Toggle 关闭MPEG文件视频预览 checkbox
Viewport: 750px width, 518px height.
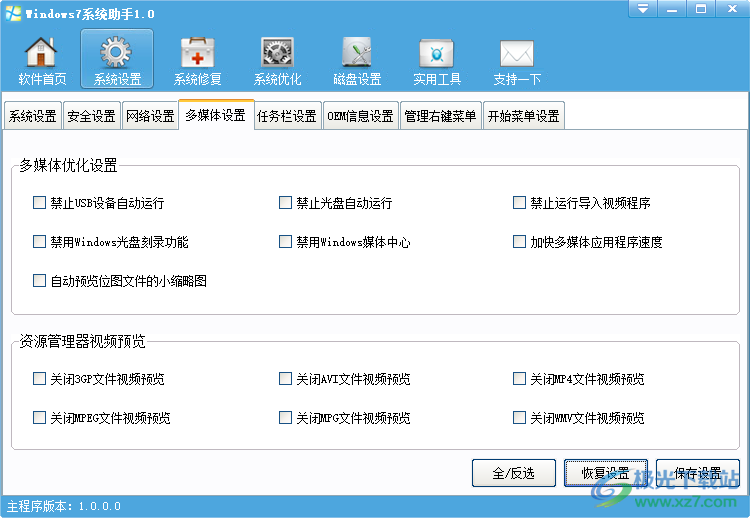coord(39,418)
